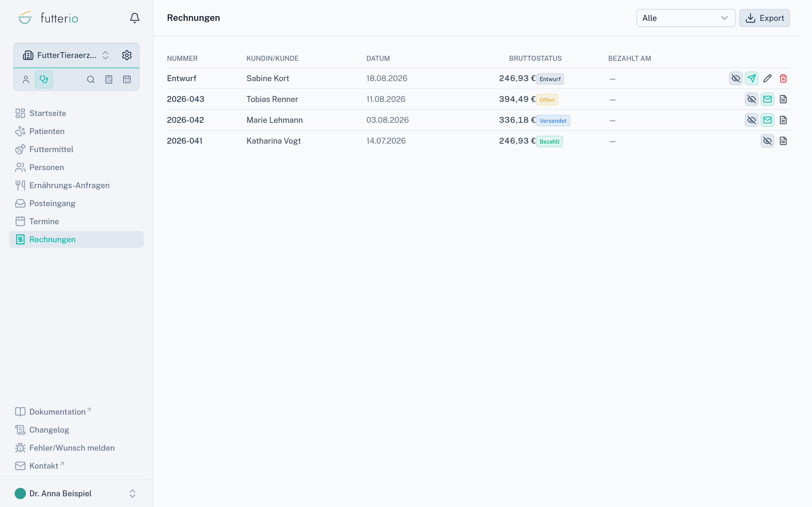Toggle visibility of invoice 2026-042
812x507 pixels.
(x=751, y=120)
